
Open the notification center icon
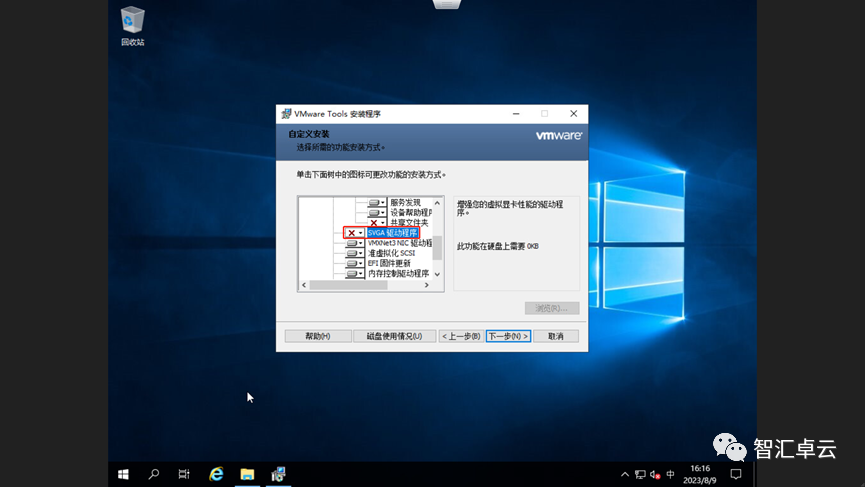click(x=736, y=474)
